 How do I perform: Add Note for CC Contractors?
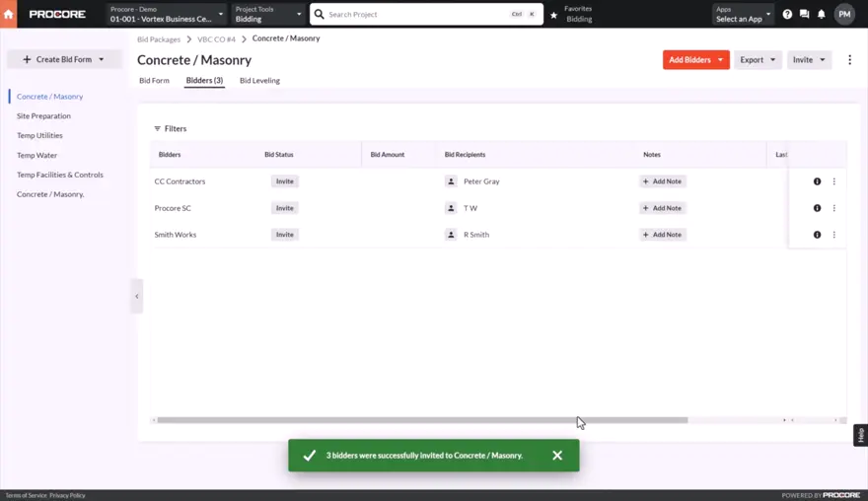point(662,181)
